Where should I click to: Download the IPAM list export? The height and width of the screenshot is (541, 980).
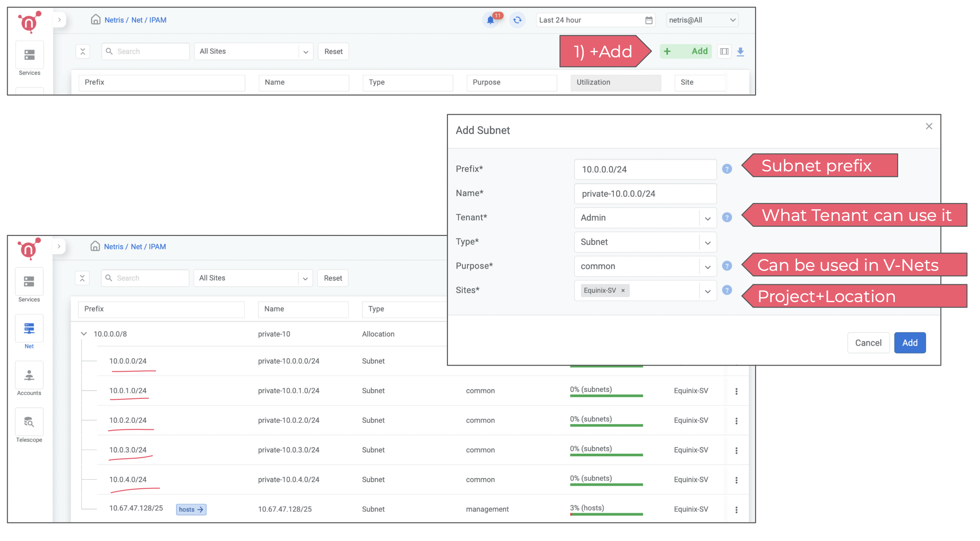(x=741, y=51)
